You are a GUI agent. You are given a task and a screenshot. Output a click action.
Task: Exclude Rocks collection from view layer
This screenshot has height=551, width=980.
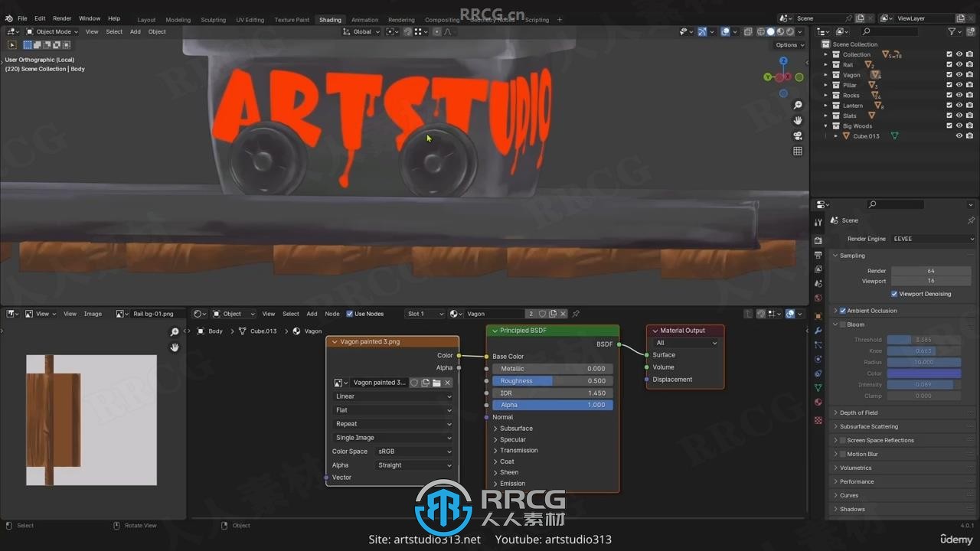949,96
